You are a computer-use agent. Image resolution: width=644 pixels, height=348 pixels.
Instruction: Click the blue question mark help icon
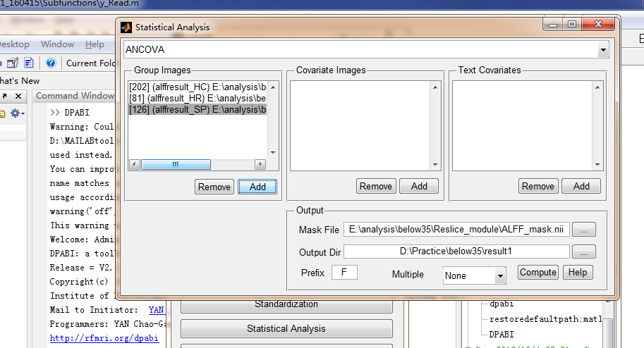point(51,63)
